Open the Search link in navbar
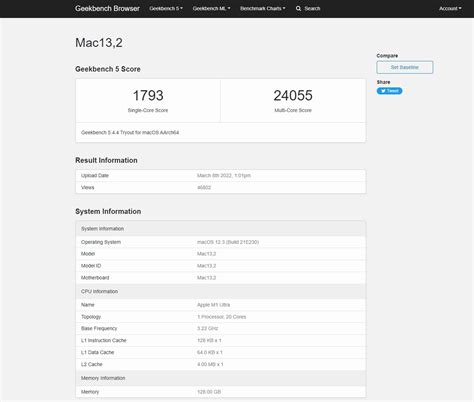Image resolution: width=474 pixels, height=402 pixels. point(312,9)
